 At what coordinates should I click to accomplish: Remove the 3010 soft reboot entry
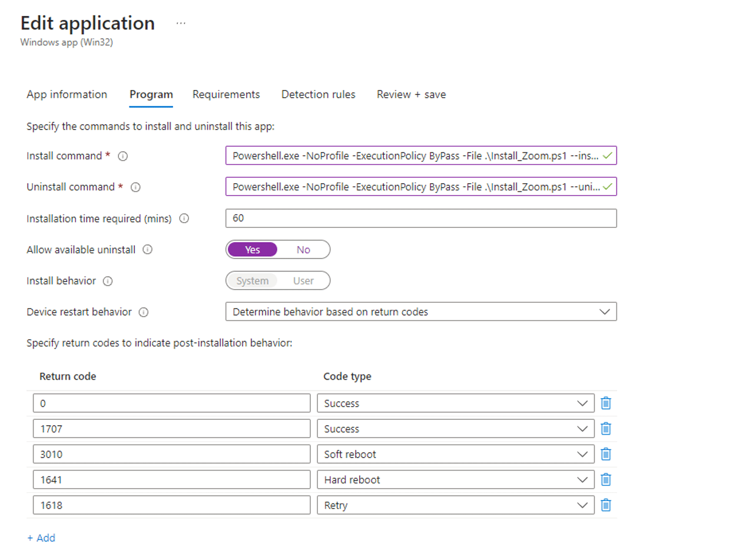click(605, 453)
